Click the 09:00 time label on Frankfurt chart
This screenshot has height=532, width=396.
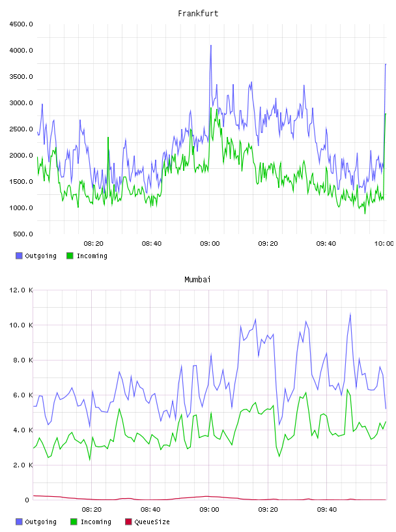pyautogui.click(x=210, y=244)
